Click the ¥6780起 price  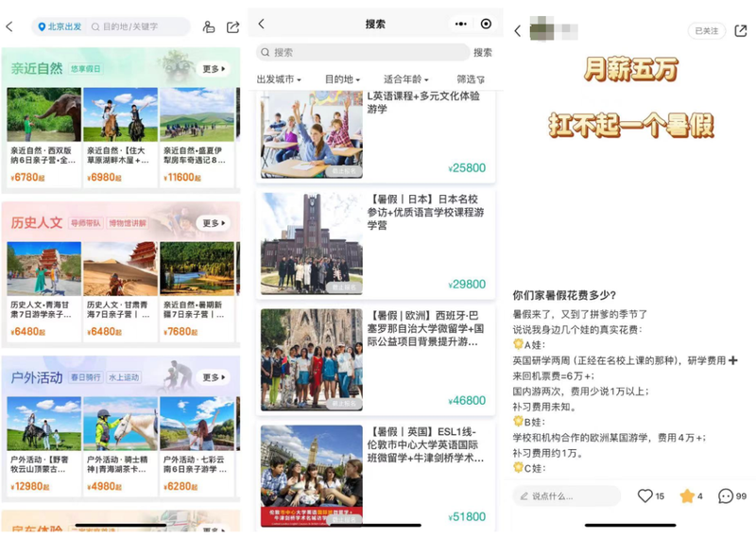27,178
